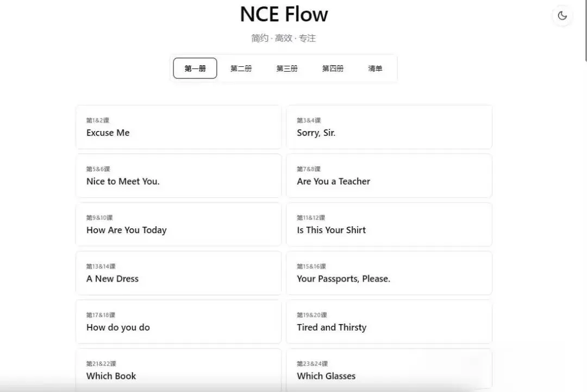Open the "Tired and Thirsty" lesson

pos(389,322)
